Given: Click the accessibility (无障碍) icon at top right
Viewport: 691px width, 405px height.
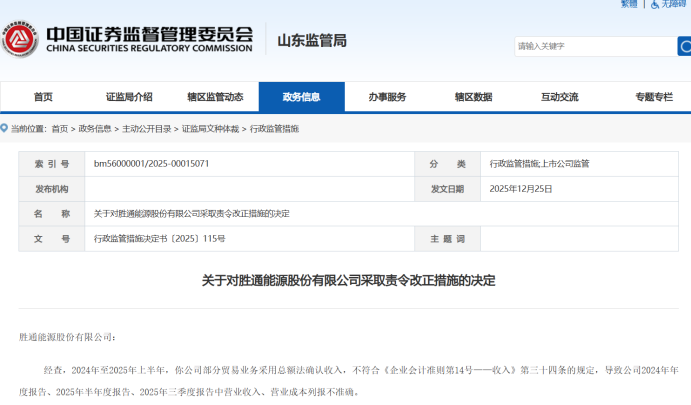Looking at the screenshot, I should click(655, 4).
